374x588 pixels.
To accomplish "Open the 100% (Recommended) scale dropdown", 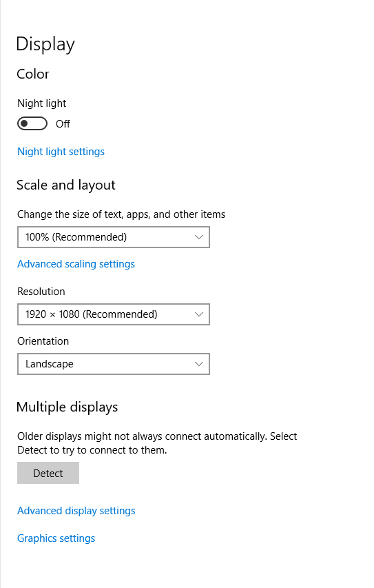I will coord(114,237).
